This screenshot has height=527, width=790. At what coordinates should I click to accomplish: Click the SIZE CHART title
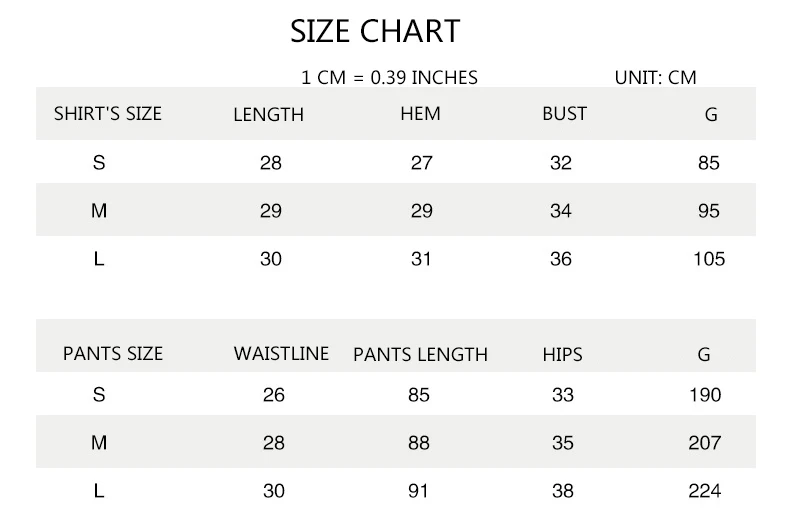point(375,31)
